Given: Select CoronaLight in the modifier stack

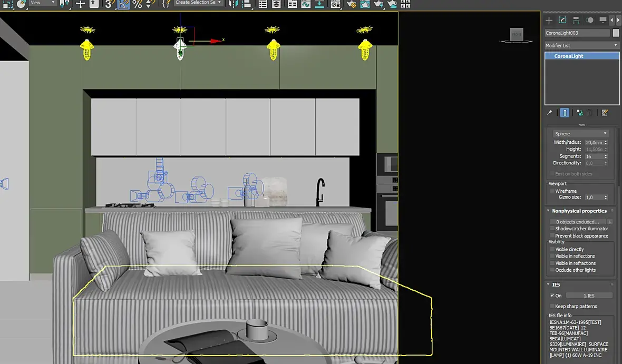Looking at the screenshot, I should 582,56.
